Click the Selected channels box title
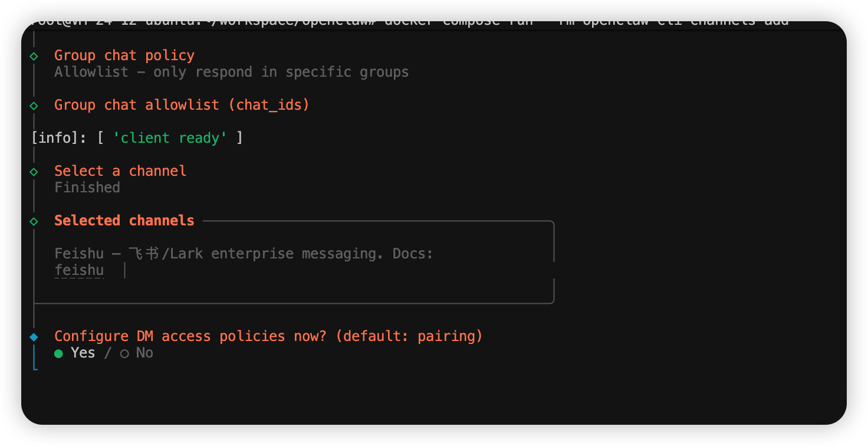Viewport: 868px width, 446px height. click(x=124, y=221)
